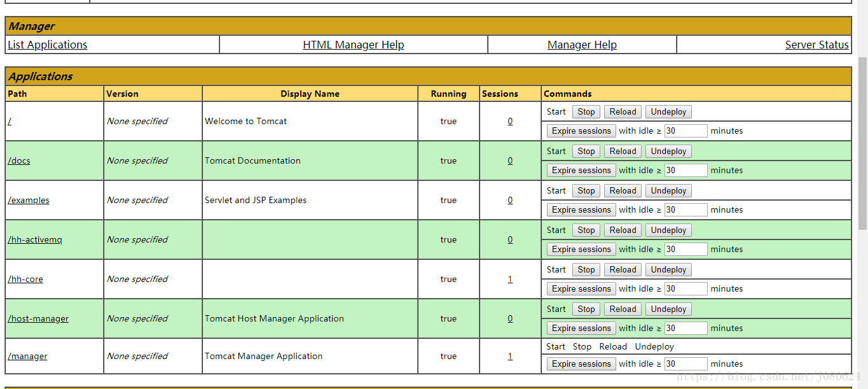Reload the /hh-activemq application

[623, 230]
